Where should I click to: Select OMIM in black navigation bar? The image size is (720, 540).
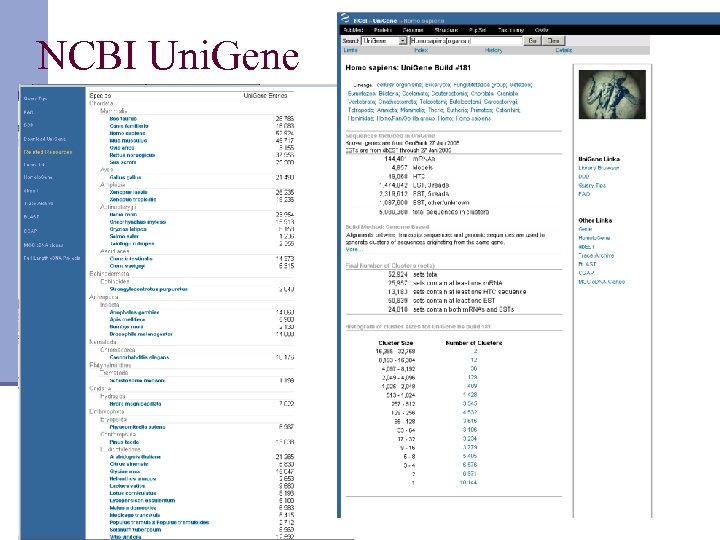542,30
